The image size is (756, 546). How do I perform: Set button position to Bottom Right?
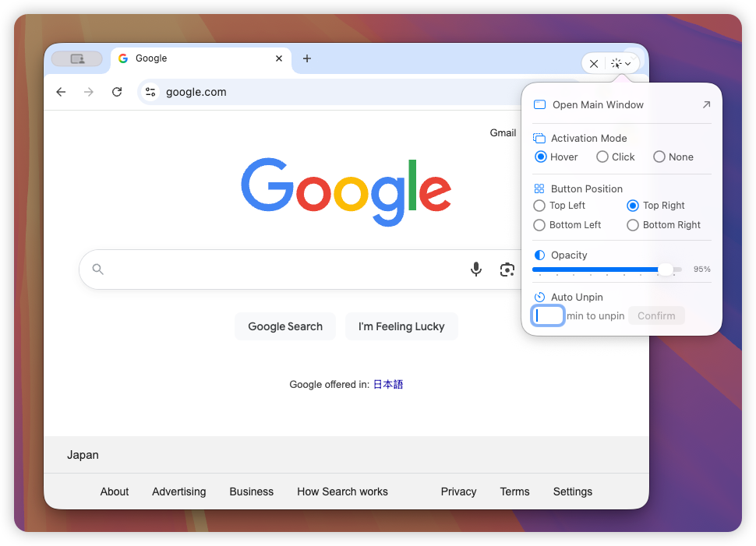(663, 225)
